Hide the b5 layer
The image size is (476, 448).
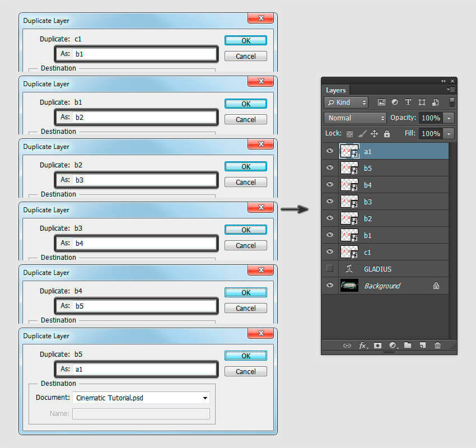coord(330,167)
